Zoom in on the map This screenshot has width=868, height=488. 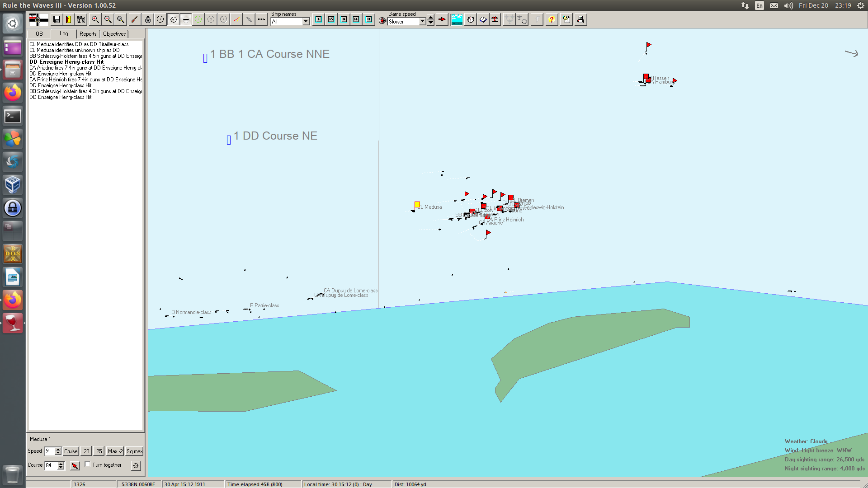[95, 19]
